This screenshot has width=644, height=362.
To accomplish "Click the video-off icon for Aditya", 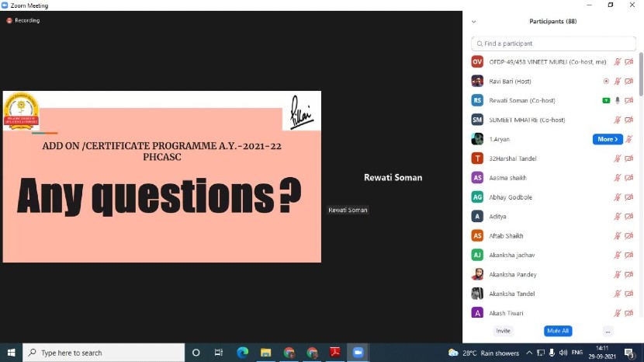I will 629,217.
